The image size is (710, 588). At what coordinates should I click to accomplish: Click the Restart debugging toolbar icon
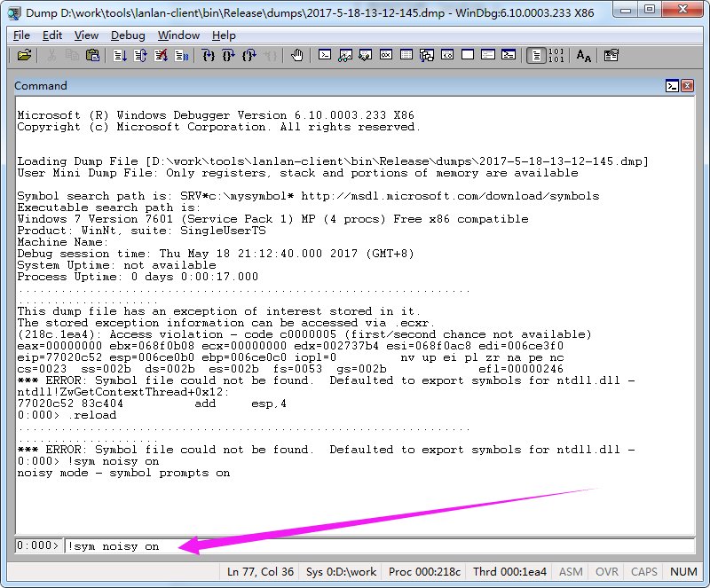140,56
